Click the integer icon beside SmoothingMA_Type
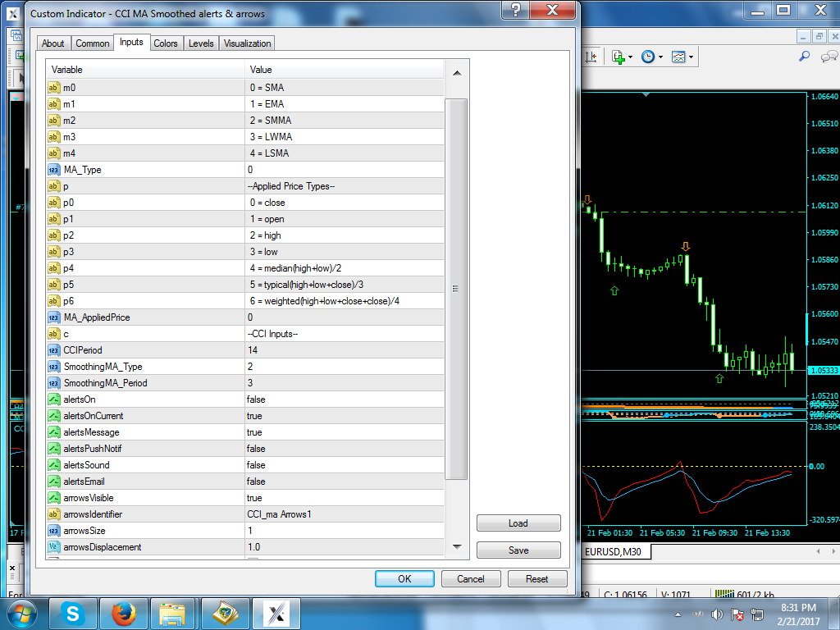This screenshot has height=630, width=840. click(x=53, y=367)
